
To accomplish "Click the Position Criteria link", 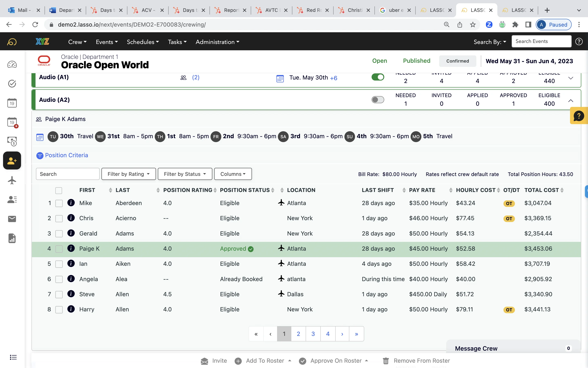I will [66, 155].
